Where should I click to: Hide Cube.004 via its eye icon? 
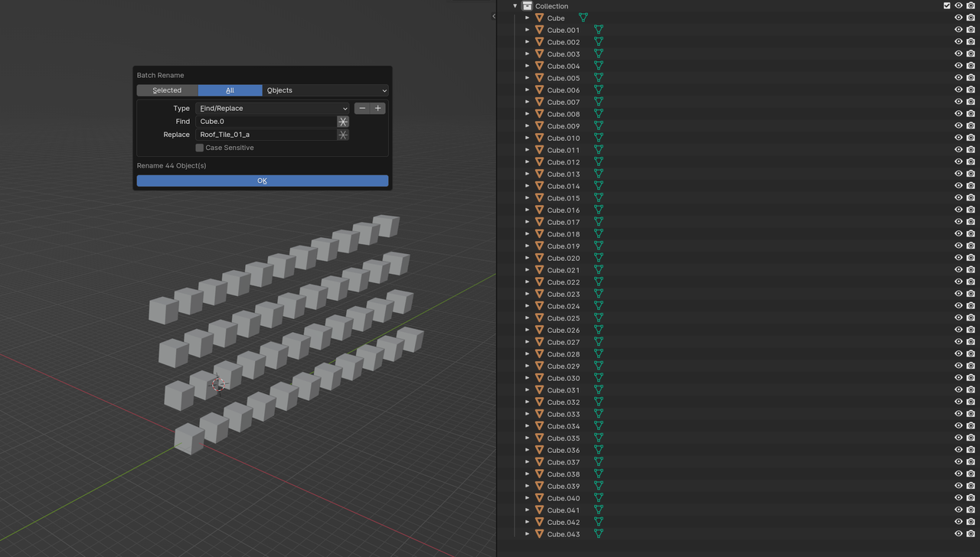point(959,66)
